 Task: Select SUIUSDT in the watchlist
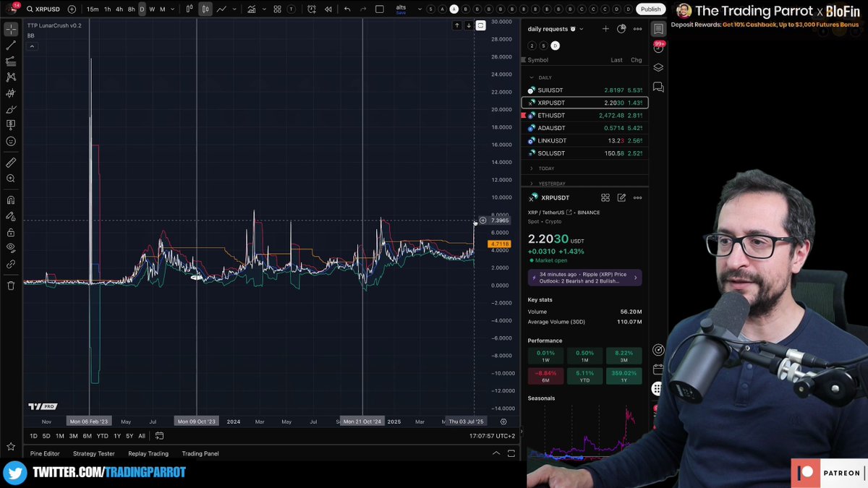point(584,90)
